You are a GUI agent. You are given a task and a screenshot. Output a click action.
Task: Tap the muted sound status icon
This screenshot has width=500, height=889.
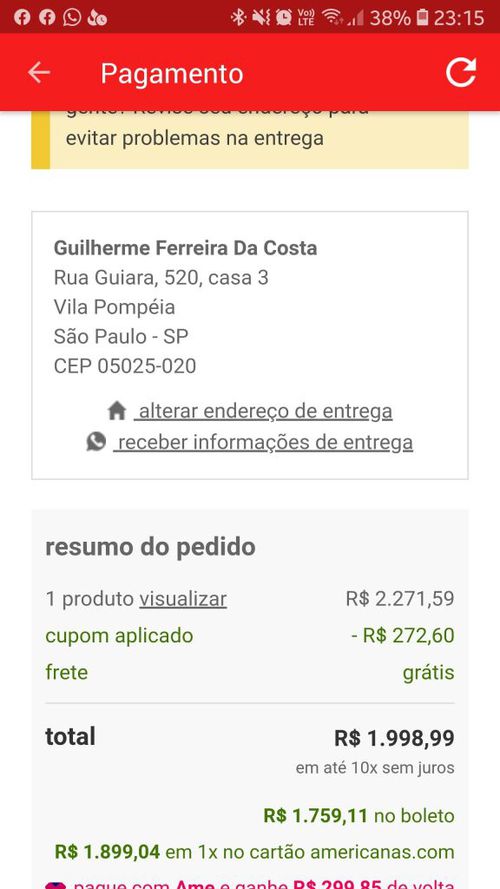261,18
